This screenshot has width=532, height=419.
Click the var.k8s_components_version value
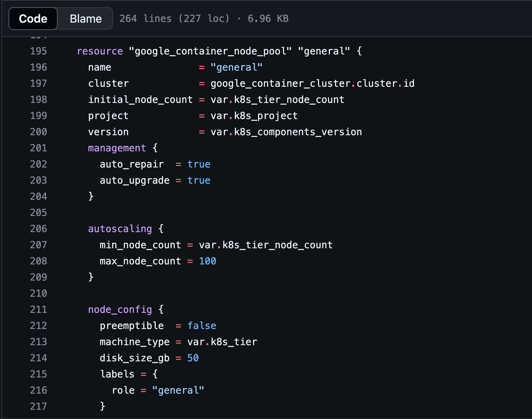[x=286, y=132]
